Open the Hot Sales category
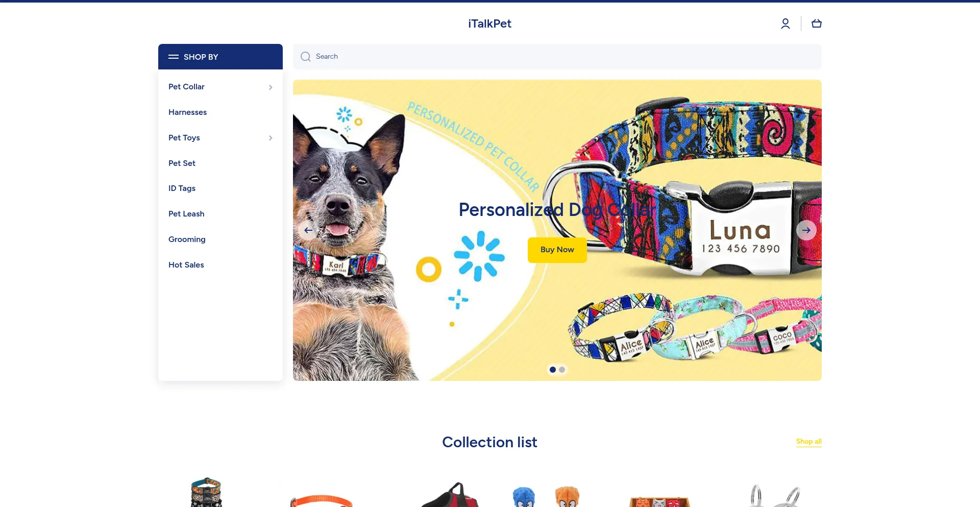This screenshot has height=507, width=980. tap(186, 265)
